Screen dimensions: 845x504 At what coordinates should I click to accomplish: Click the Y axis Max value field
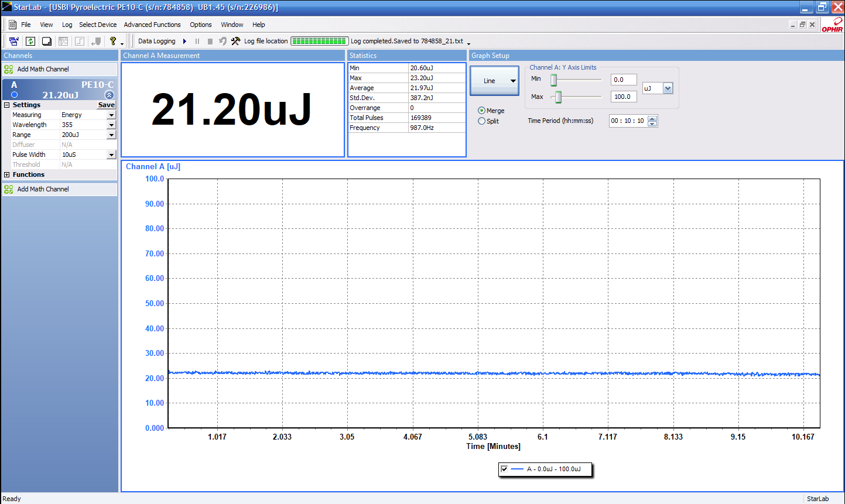(x=624, y=97)
